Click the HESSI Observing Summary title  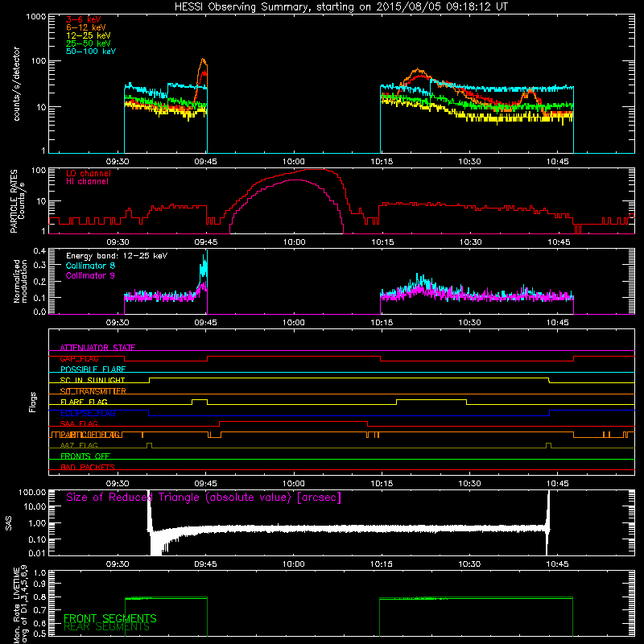pos(341,7)
